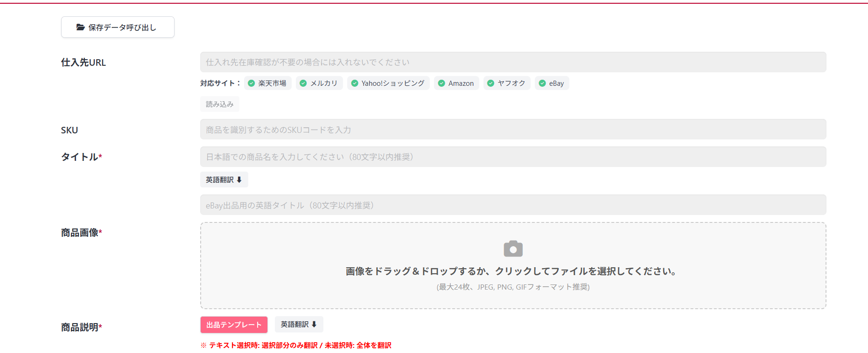Click the 読み込み button
The height and width of the screenshot is (353, 868).
point(220,104)
